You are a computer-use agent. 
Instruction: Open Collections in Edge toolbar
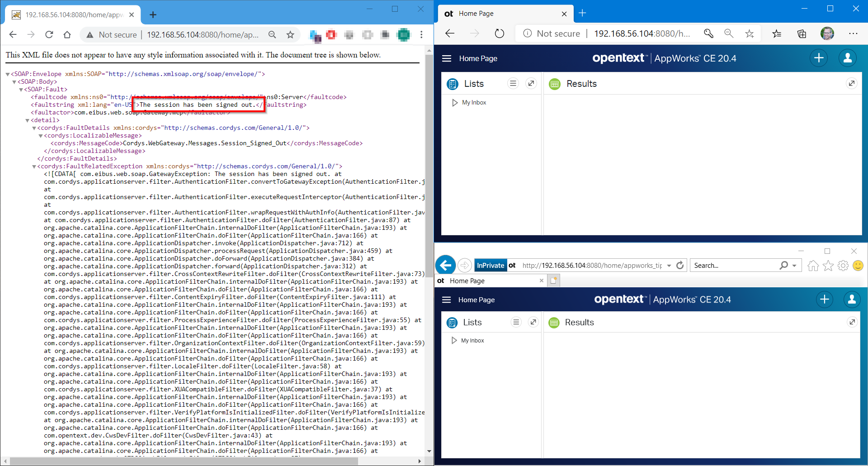pyautogui.click(x=802, y=33)
